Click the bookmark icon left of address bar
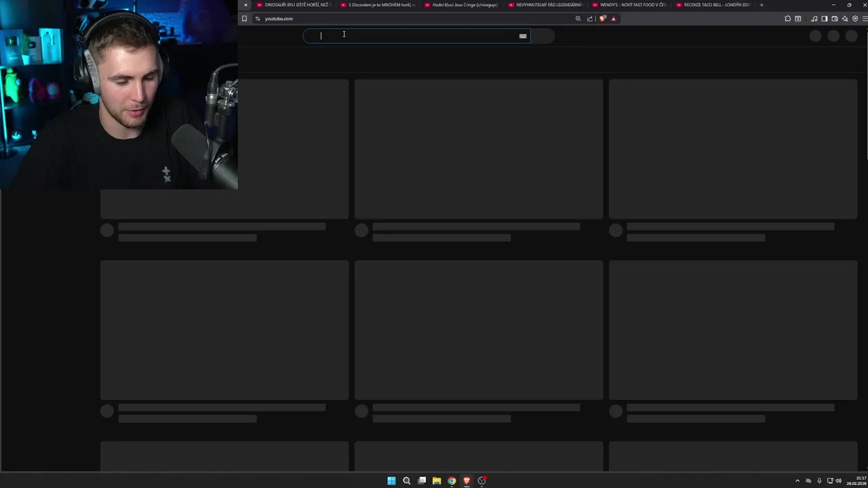The height and width of the screenshot is (488, 868). 244,18
